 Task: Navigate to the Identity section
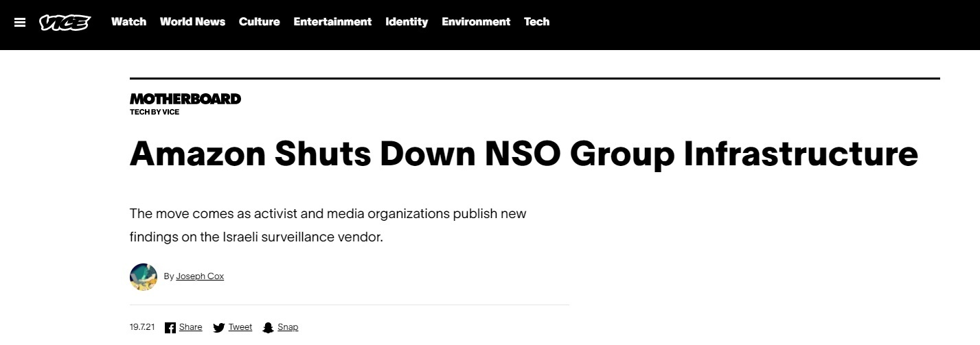[x=407, y=22]
